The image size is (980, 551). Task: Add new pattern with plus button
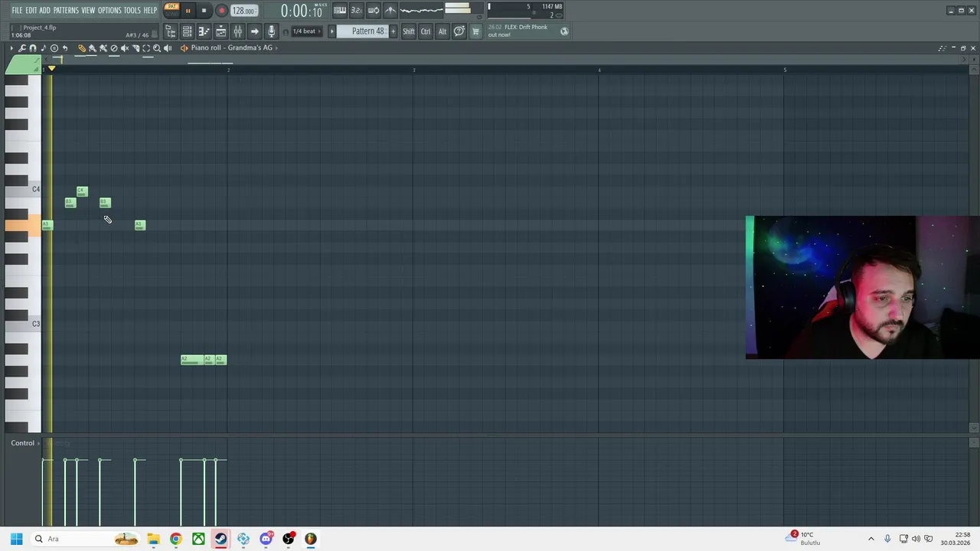coord(394,31)
